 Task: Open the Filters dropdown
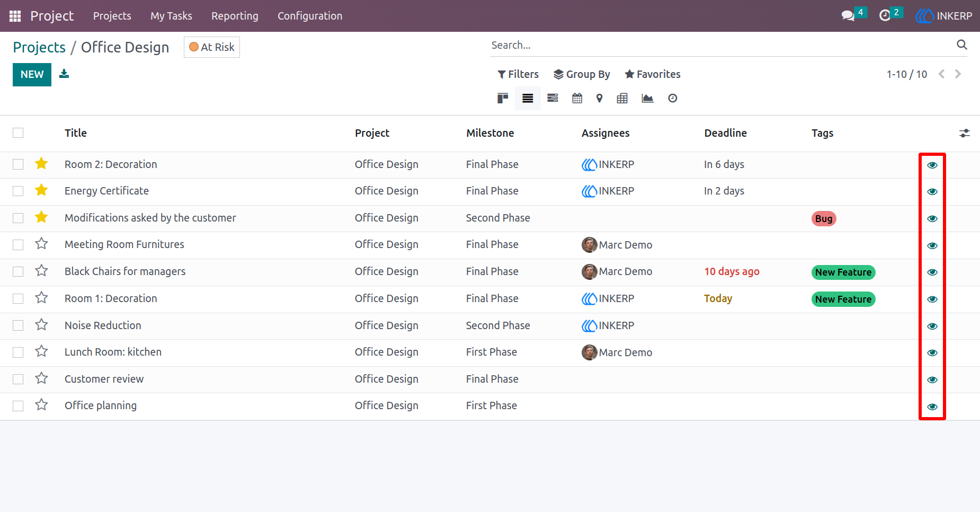(518, 74)
